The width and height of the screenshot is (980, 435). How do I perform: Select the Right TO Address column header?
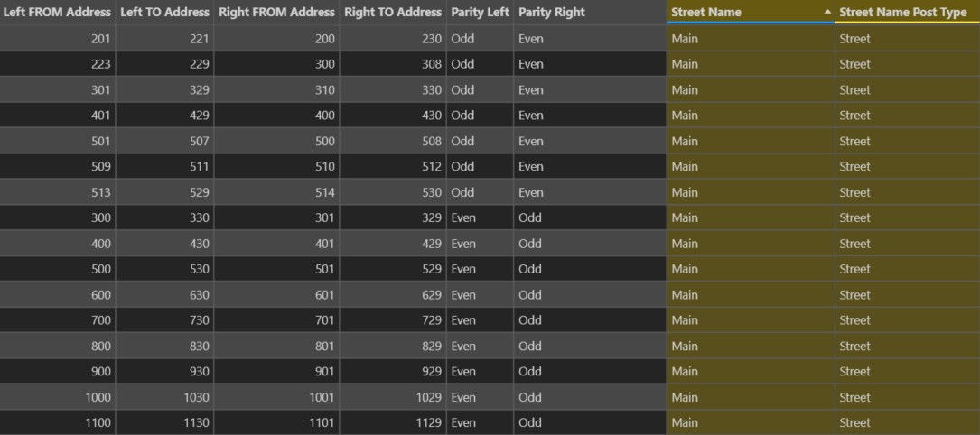(393, 12)
